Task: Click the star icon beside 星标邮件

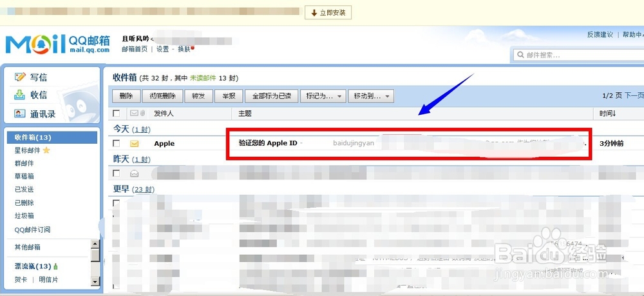Action: (x=46, y=150)
